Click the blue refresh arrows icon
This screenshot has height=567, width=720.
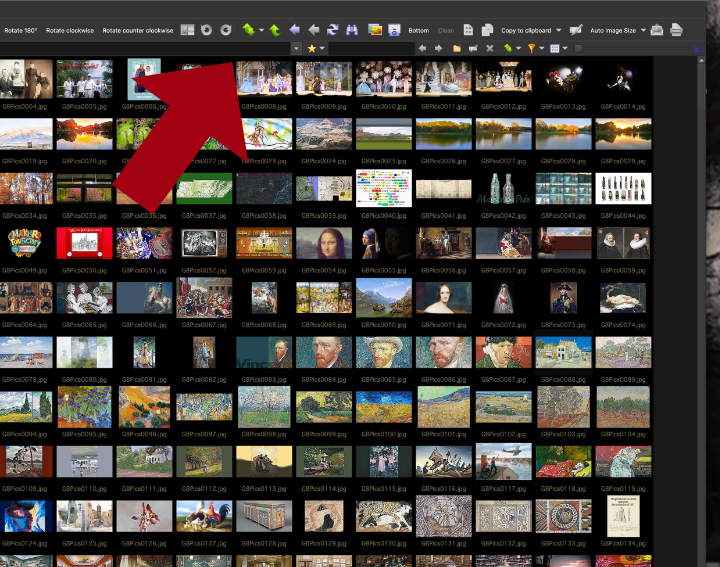[332, 31]
